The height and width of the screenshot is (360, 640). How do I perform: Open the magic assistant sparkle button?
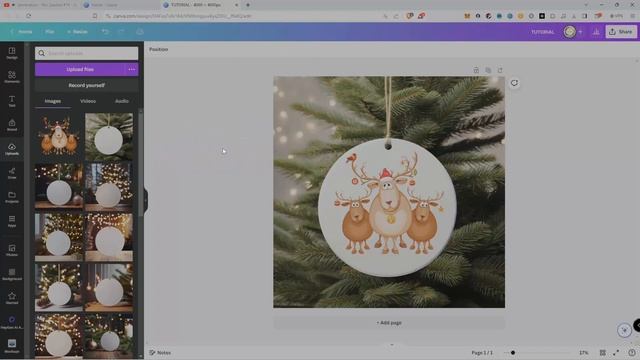(624, 330)
